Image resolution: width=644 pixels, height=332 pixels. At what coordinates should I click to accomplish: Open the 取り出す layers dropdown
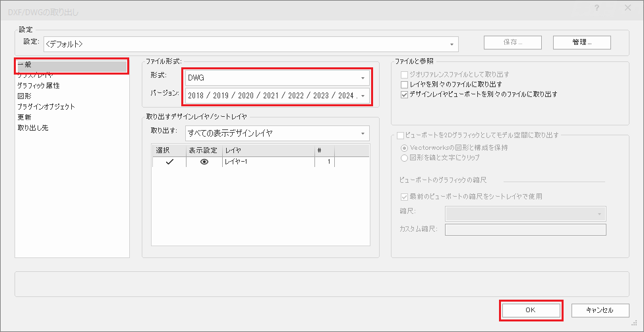(x=277, y=133)
